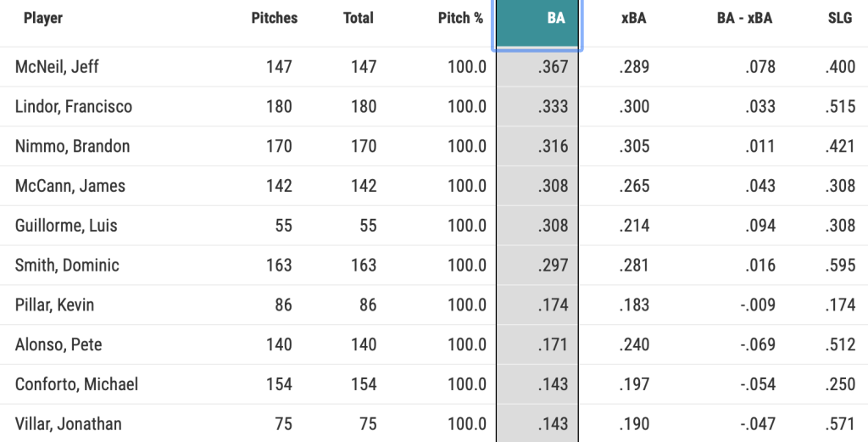
Task: Sort by Pitch % column header
Action: click(x=460, y=18)
